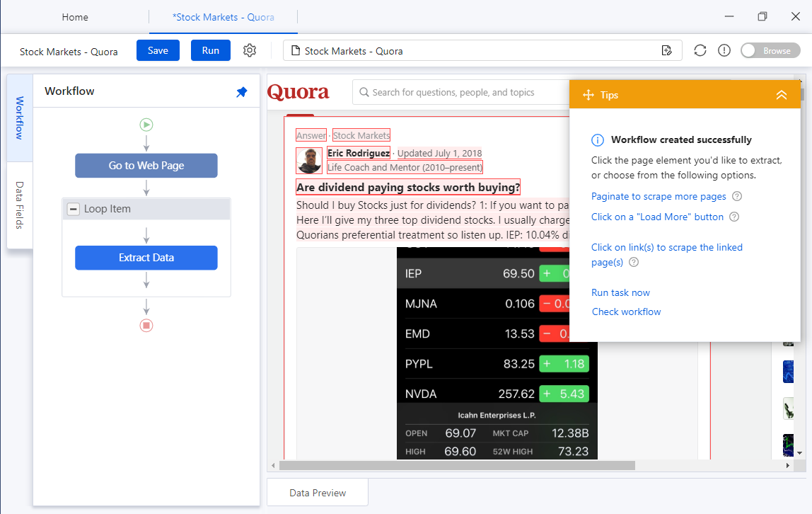Image resolution: width=812 pixels, height=514 pixels.
Task: Click the "Updated July 1, 2018" text
Action: click(439, 153)
